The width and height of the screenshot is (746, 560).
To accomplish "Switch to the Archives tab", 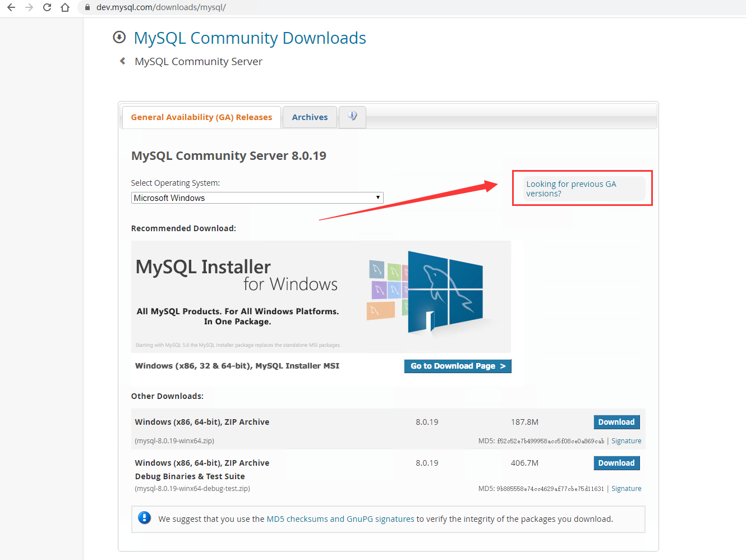I will (310, 117).
